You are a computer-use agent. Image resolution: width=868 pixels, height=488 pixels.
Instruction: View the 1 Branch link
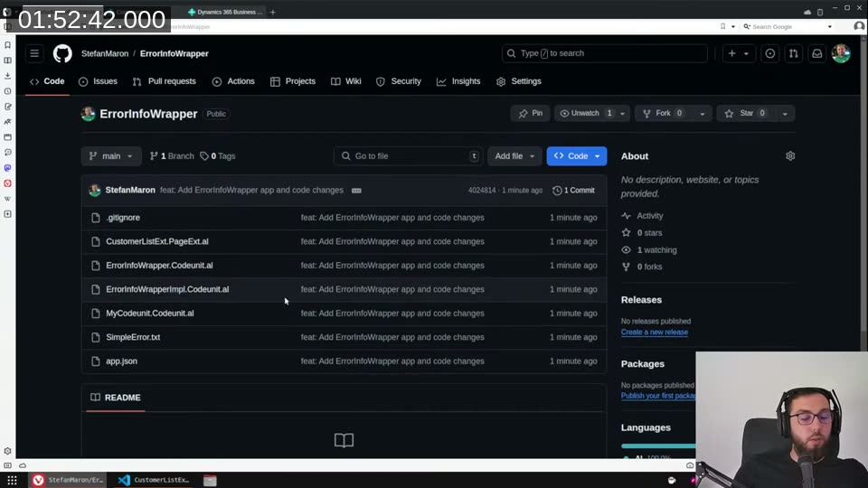click(x=172, y=156)
